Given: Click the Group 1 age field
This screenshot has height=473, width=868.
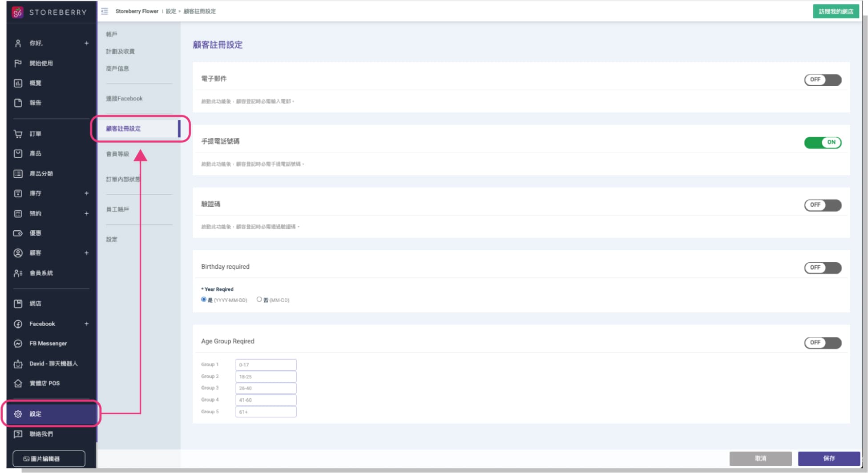Looking at the screenshot, I should tap(266, 365).
